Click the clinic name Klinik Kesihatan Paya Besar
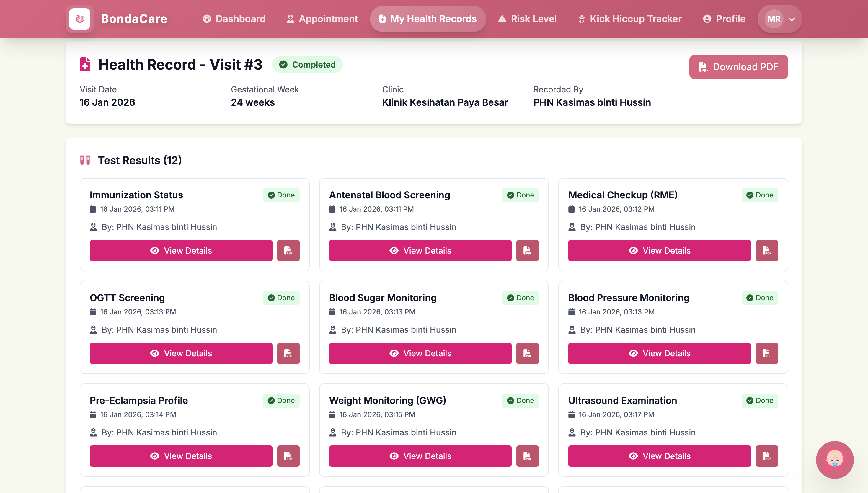The width and height of the screenshot is (868, 493). (445, 102)
